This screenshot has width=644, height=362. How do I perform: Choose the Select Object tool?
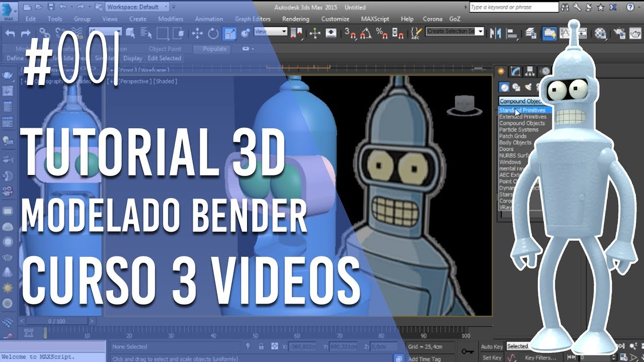(x=131, y=33)
